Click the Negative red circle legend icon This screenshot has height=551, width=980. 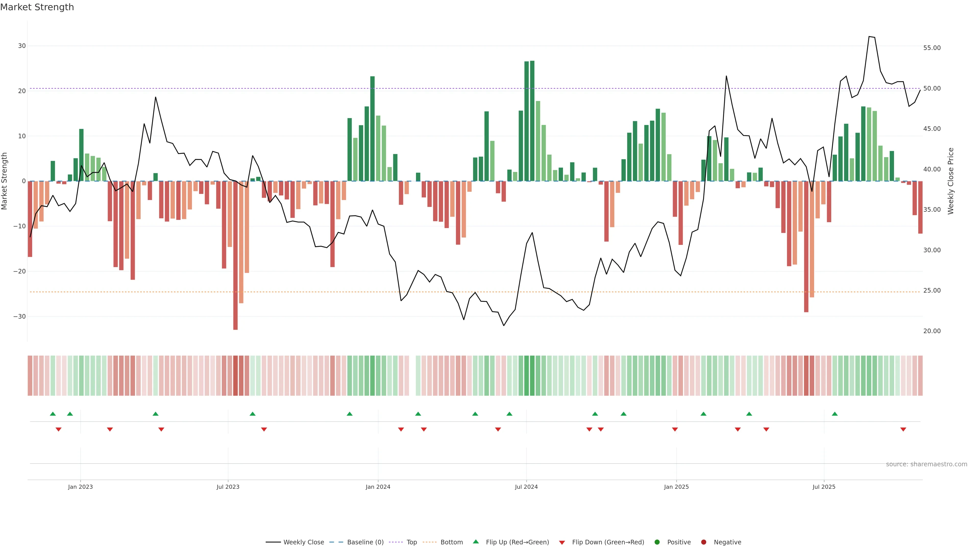pyautogui.click(x=703, y=542)
